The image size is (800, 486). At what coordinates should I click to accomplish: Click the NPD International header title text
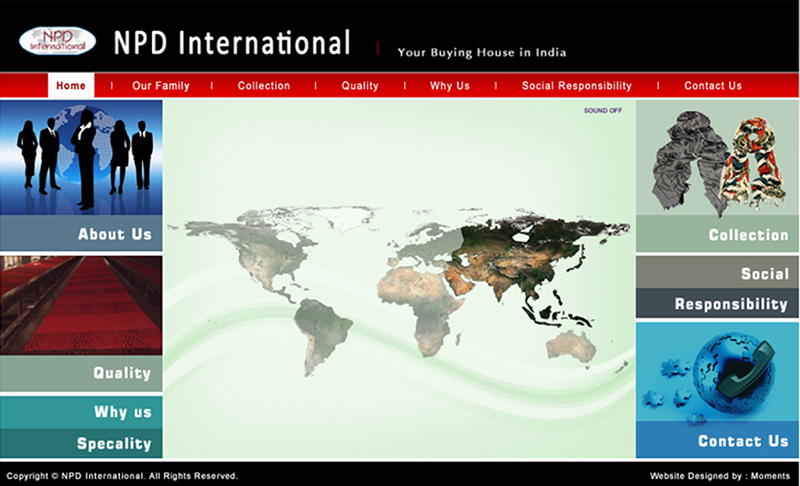[232, 42]
